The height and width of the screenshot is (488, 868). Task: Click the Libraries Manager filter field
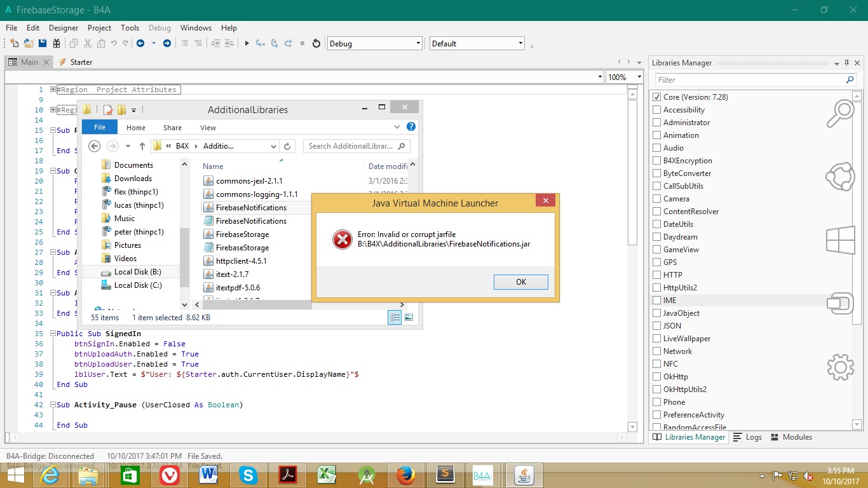[756, 79]
